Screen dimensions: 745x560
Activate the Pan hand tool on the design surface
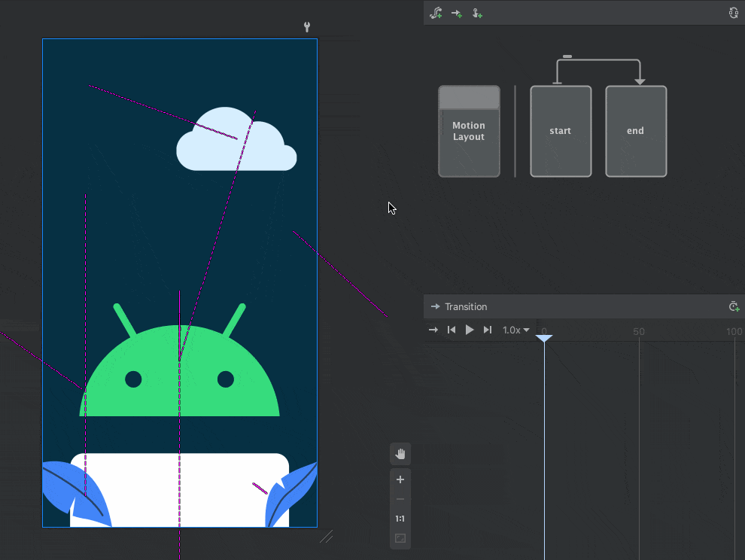[x=400, y=453]
